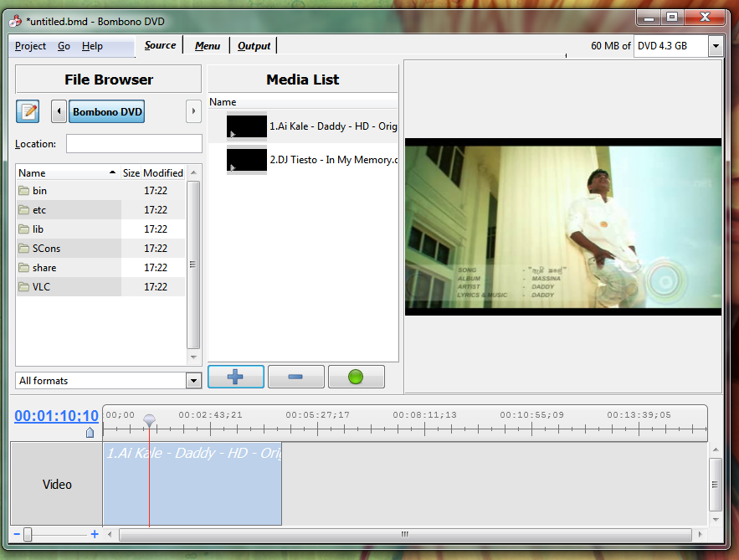
Task: Open the Go menu
Action: pyautogui.click(x=64, y=46)
